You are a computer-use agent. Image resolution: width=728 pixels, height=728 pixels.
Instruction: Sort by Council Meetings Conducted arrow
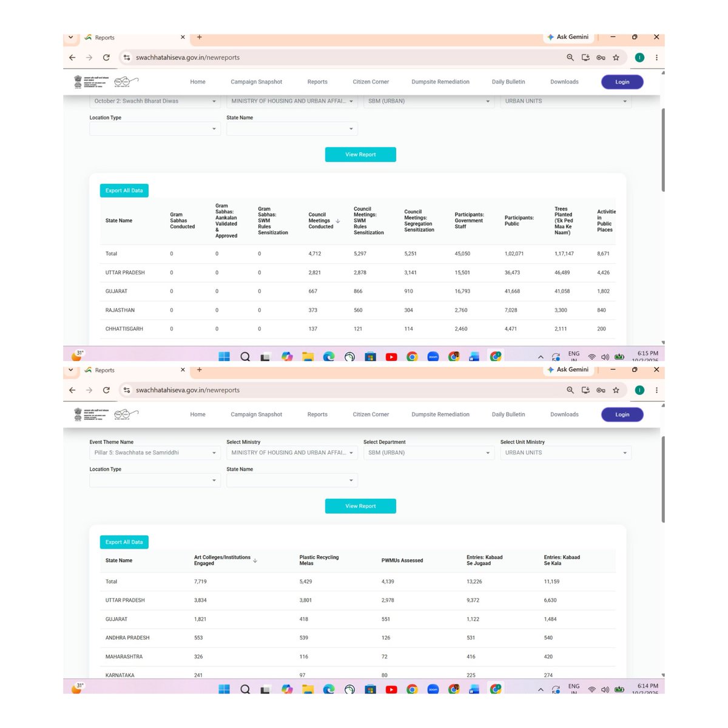(338, 221)
